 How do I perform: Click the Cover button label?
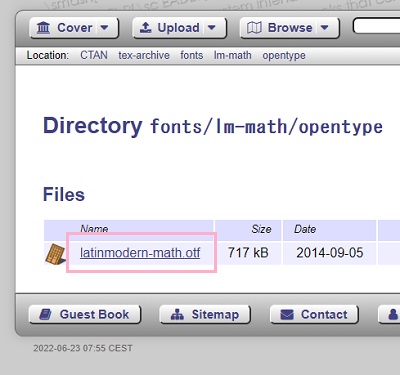point(75,28)
